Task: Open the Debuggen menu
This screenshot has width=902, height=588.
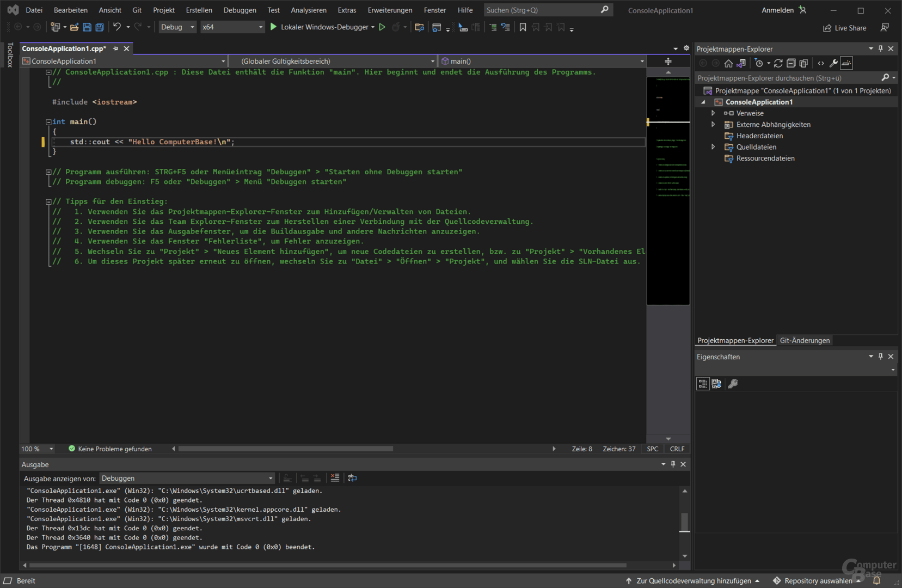Action: (240, 10)
